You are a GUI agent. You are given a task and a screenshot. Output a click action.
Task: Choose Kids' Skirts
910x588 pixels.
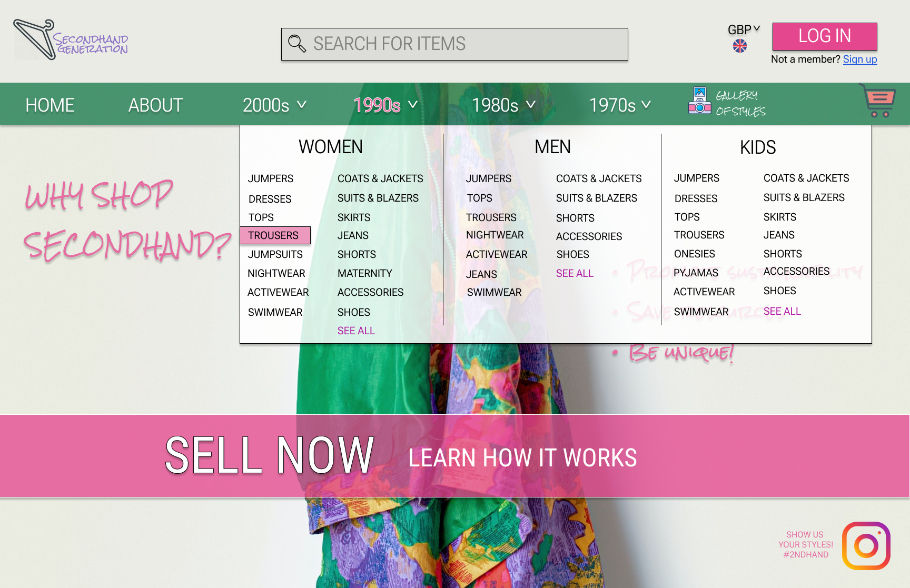pyautogui.click(x=780, y=217)
